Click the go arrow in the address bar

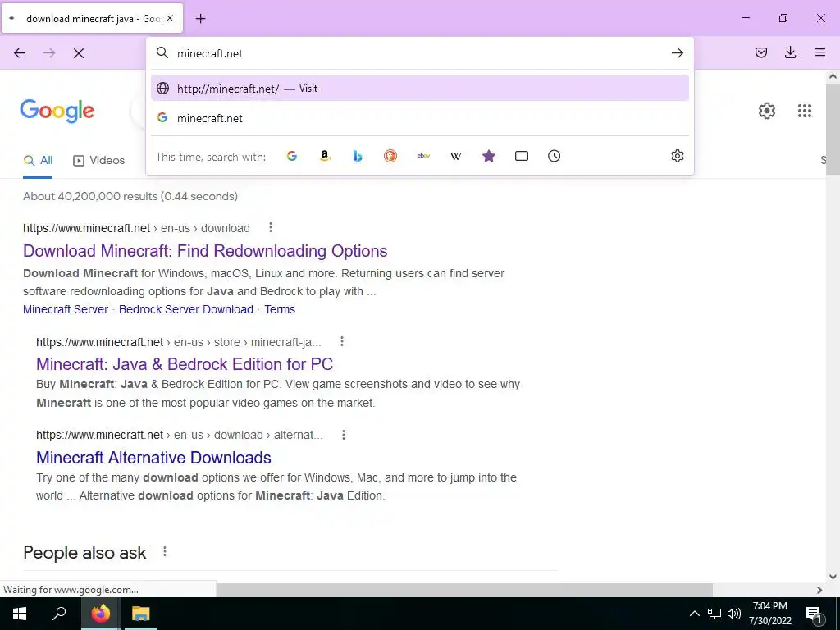tap(677, 53)
